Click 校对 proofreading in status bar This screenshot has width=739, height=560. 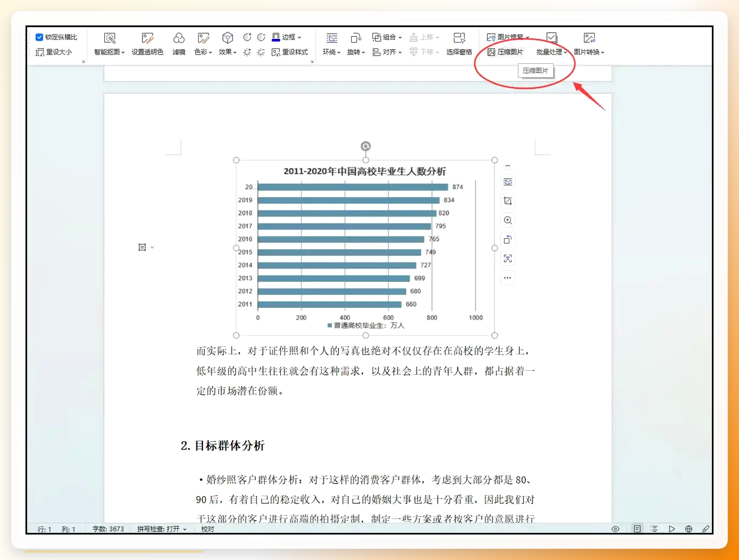point(207,529)
